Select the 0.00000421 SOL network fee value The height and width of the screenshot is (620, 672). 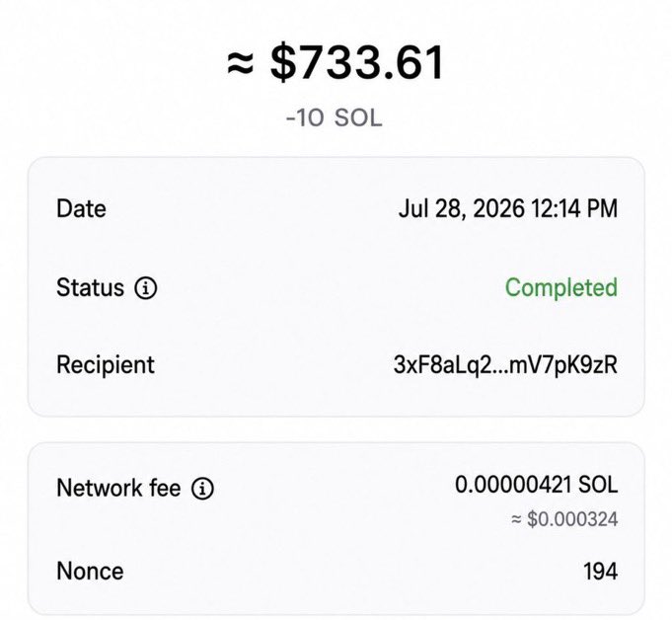[536, 485]
